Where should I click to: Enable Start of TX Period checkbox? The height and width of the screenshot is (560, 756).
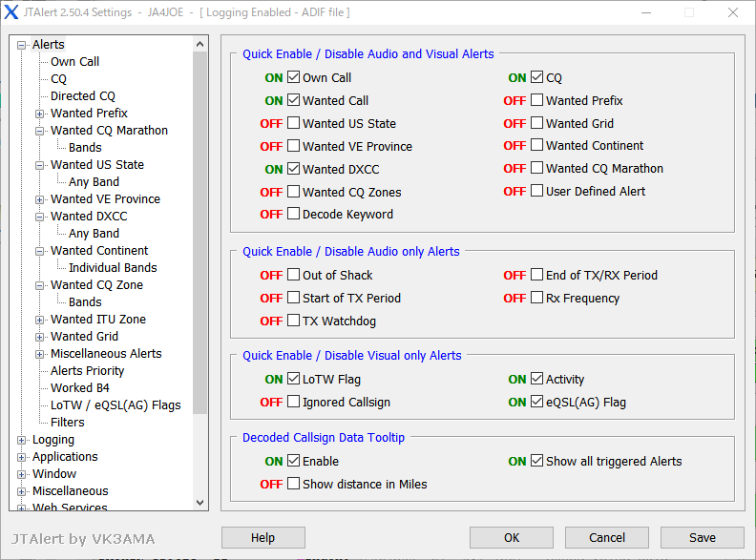coord(293,298)
